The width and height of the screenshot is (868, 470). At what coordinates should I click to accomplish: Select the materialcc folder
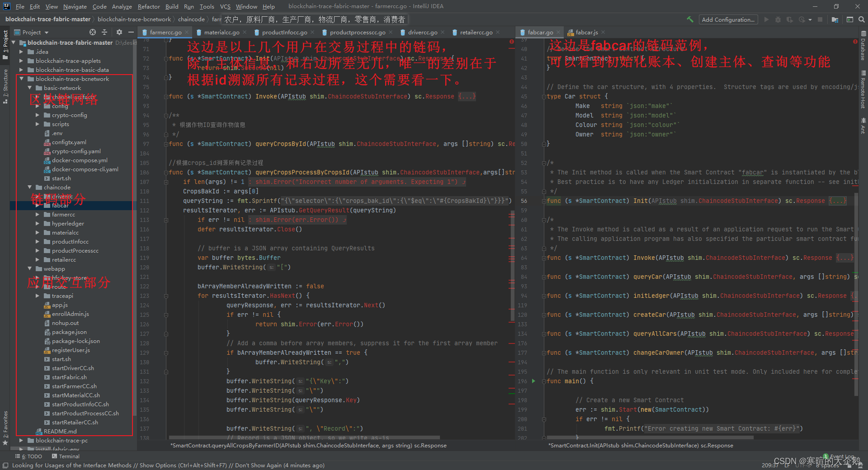(x=65, y=233)
